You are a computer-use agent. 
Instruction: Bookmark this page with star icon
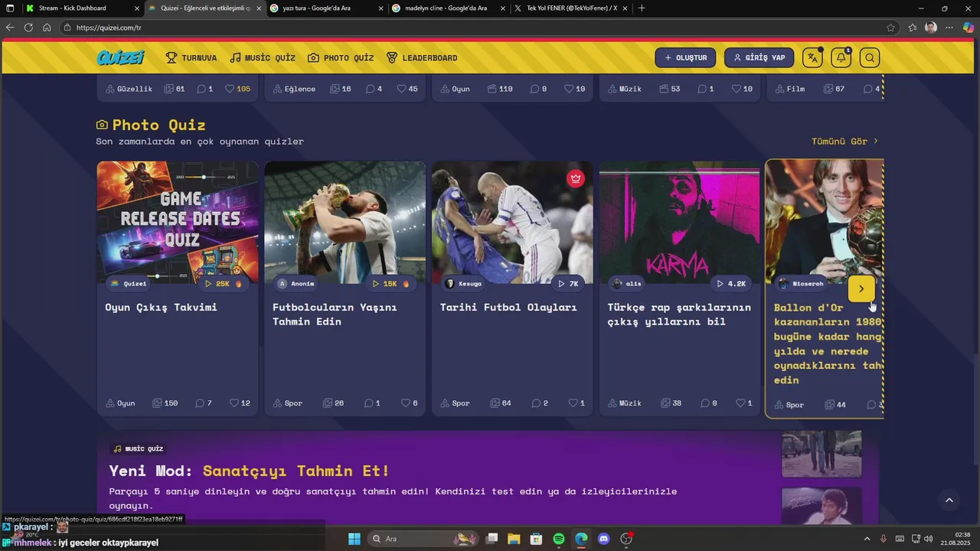(x=890, y=28)
